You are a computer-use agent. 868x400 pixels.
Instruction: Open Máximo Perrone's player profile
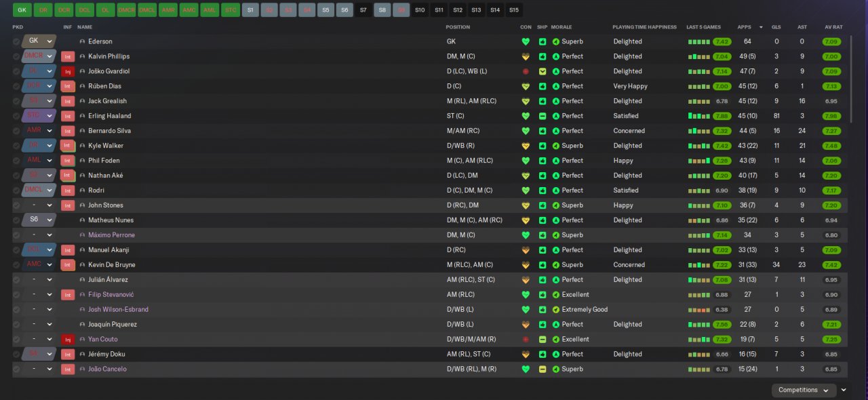pos(111,235)
